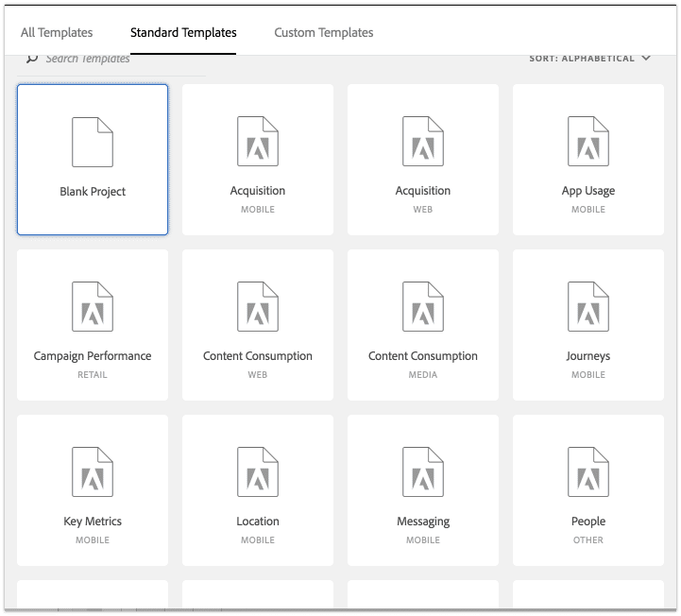Open the App Usage Mobile template icon

click(x=587, y=142)
